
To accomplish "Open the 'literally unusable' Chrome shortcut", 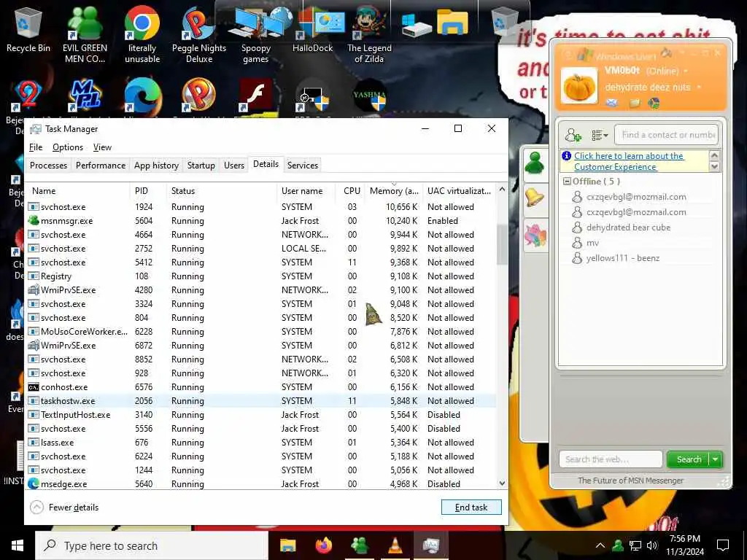I will [142, 34].
